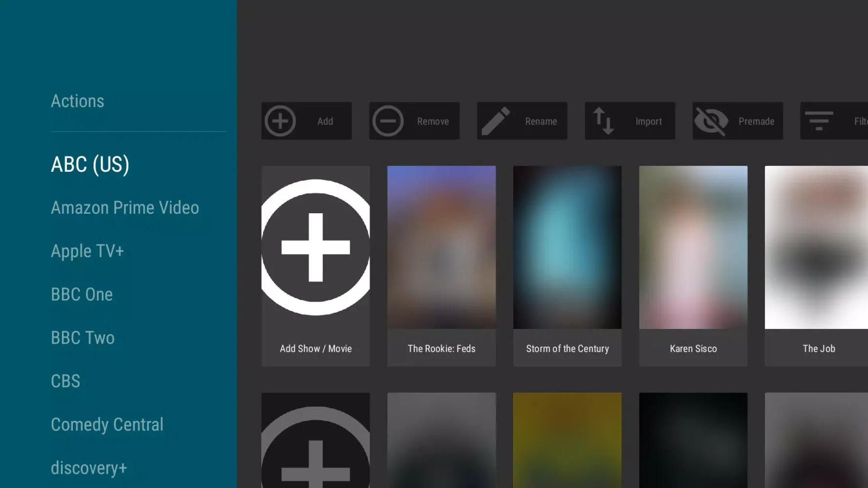Open BBC One category
868x488 pixels.
click(82, 295)
